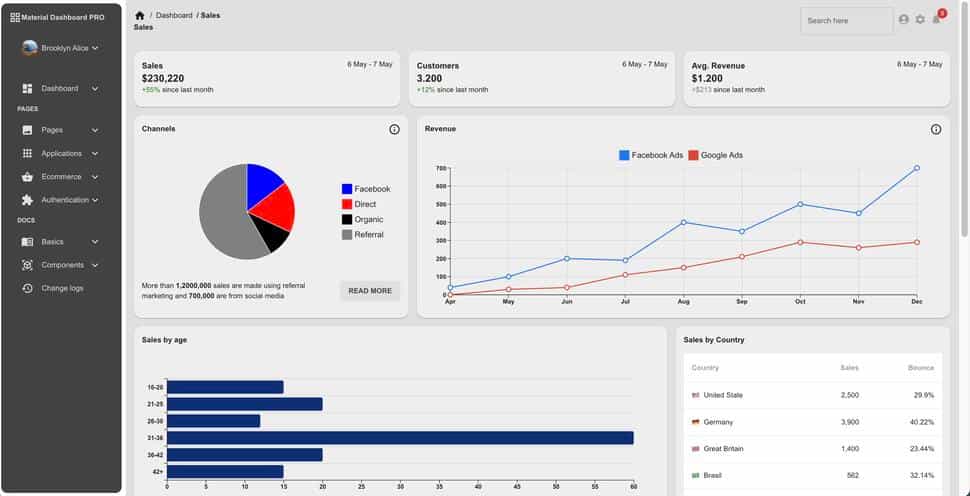This screenshot has height=496, width=970.
Task: Click the Channels card info icon
Action: click(x=394, y=129)
